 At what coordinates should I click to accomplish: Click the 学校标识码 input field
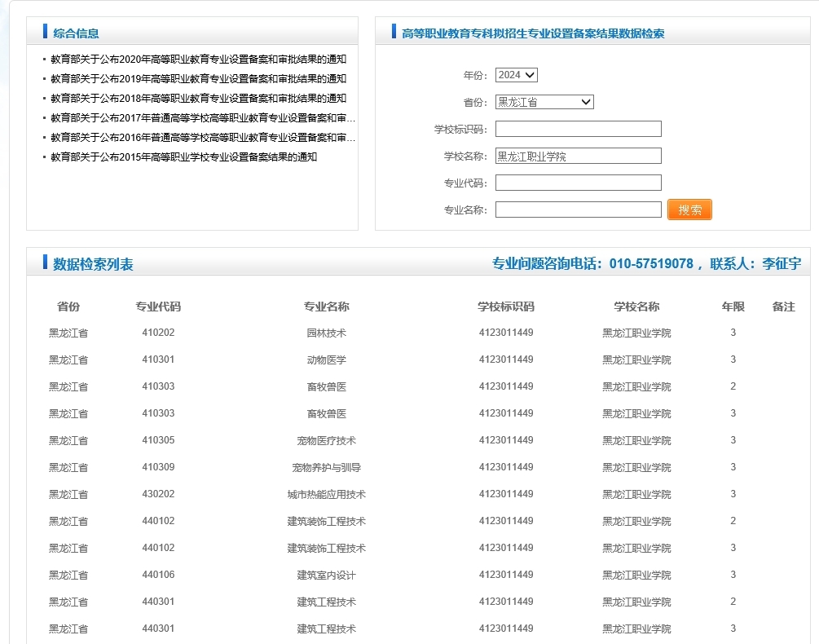[578, 129]
